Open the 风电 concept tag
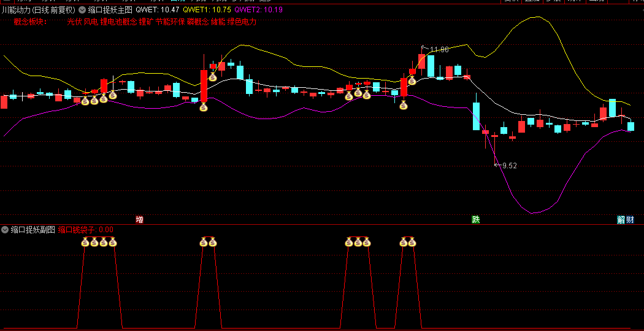644x331 pixels. [91, 22]
